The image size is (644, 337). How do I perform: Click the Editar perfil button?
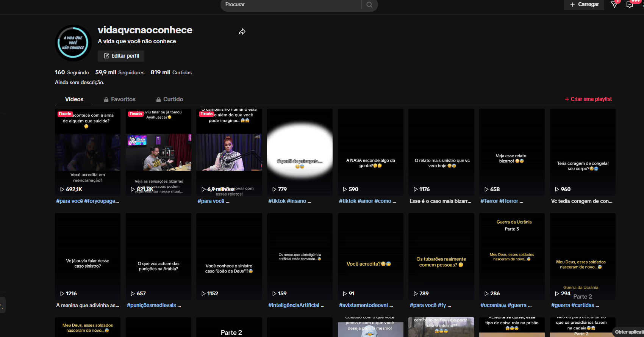[x=121, y=56]
